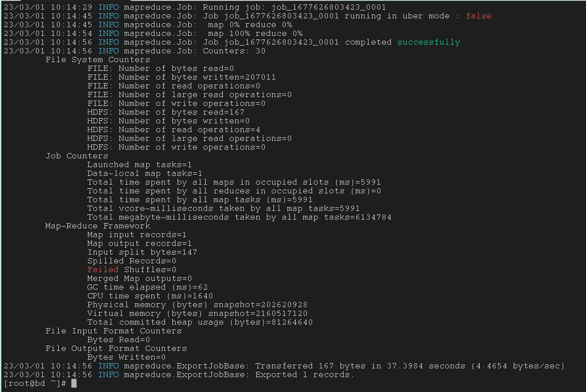This screenshot has width=586, height=392.
Task: Click the red word "false" in uber mode line
Action: [x=479, y=16]
